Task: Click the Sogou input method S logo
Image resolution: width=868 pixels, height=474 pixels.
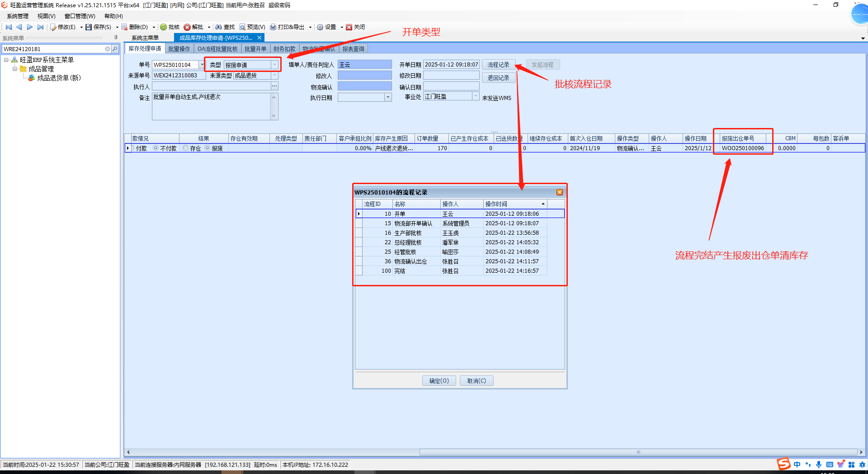Action: click(x=784, y=464)
